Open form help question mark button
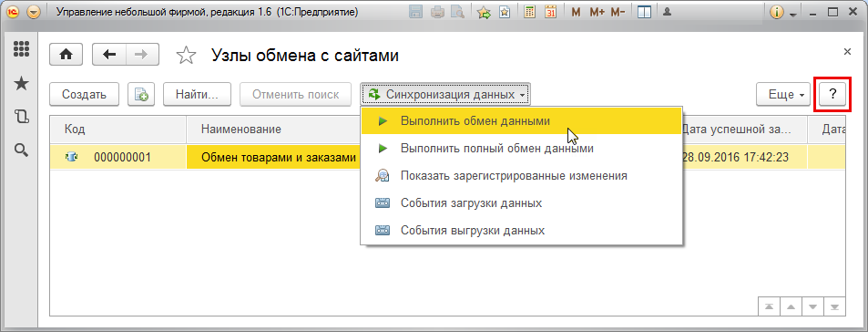The image size is (868, 332). (x=833, y=94)
